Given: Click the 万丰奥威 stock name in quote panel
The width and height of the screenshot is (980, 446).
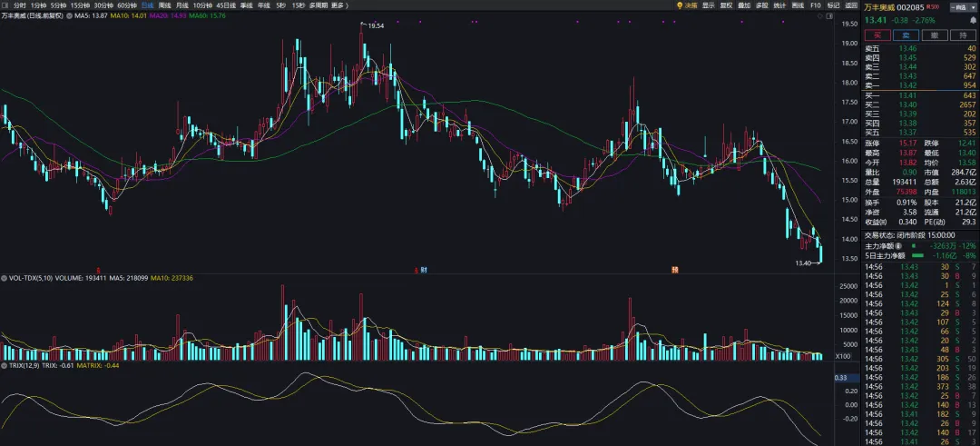Looking at the screenshot, I should click(880, 7).
